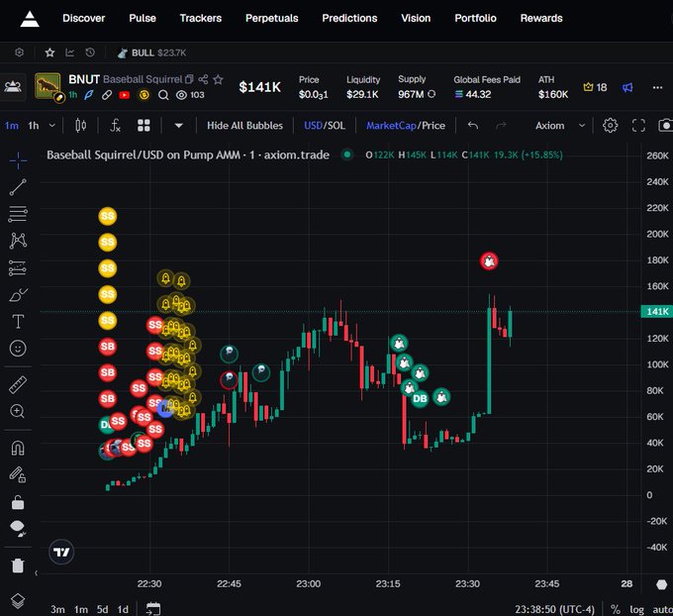Take a chart snapshot with camera
This screenshot has width=673, height=616.
pos(665,126)
